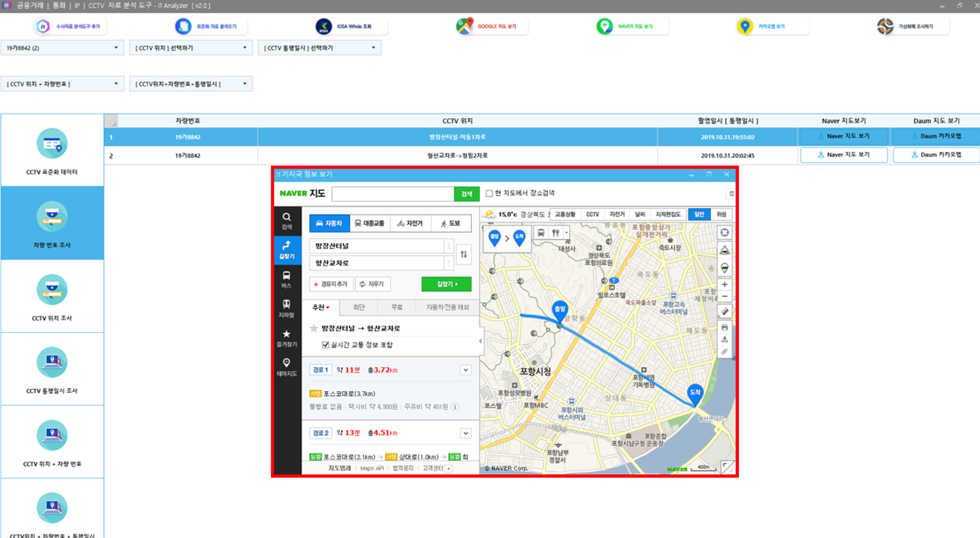Open 테마지도 pin icon in Naver sidebar

click(x=286, y=367)
